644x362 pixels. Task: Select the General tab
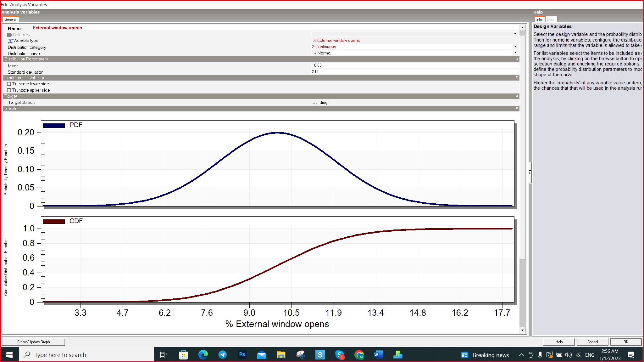[10, 20]
